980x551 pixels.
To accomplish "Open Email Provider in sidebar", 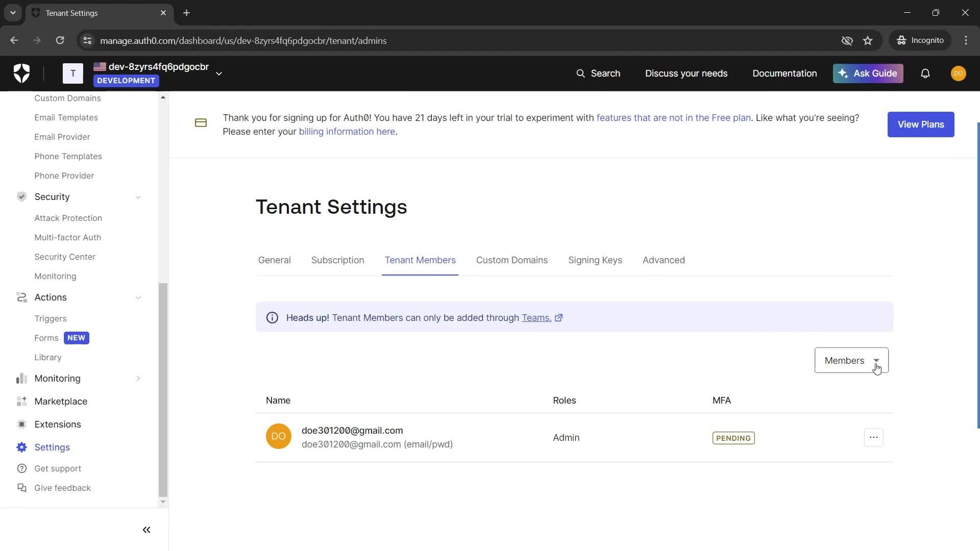I will 62,137.
